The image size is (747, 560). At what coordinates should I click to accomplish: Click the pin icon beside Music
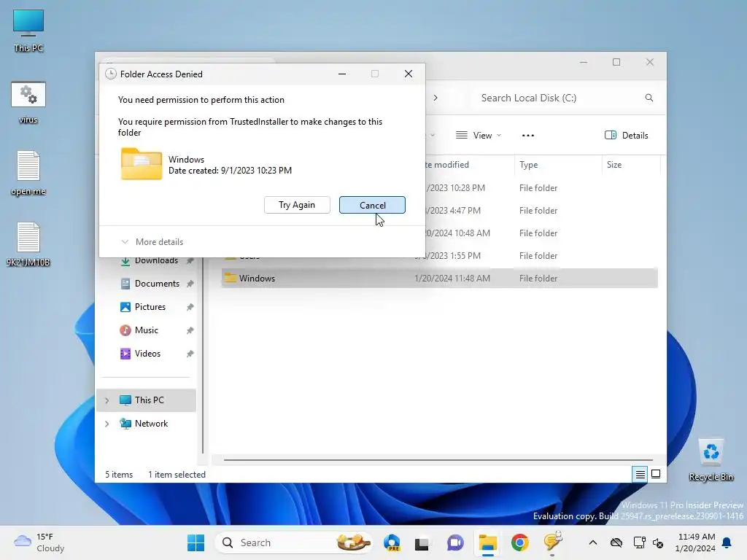pos(190,330)
